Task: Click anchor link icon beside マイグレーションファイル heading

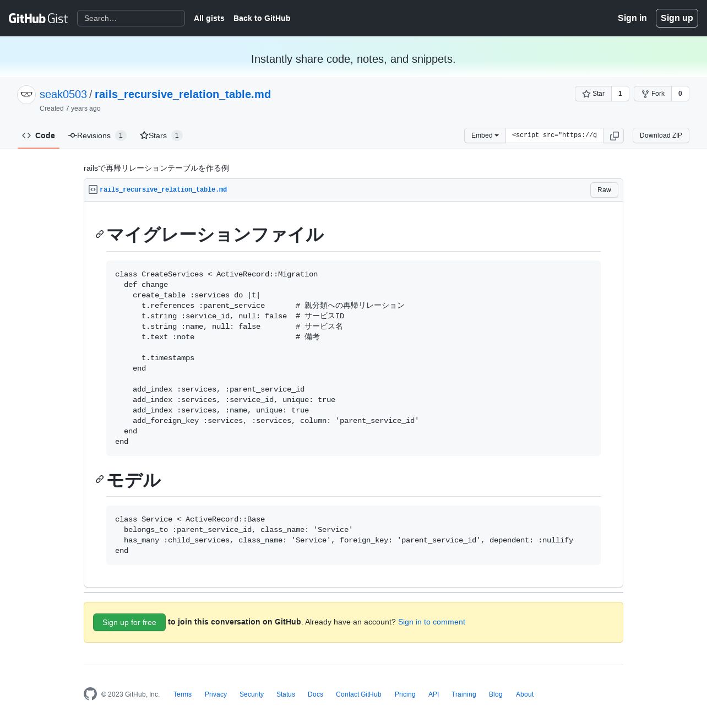Action: tap(100, 234)
